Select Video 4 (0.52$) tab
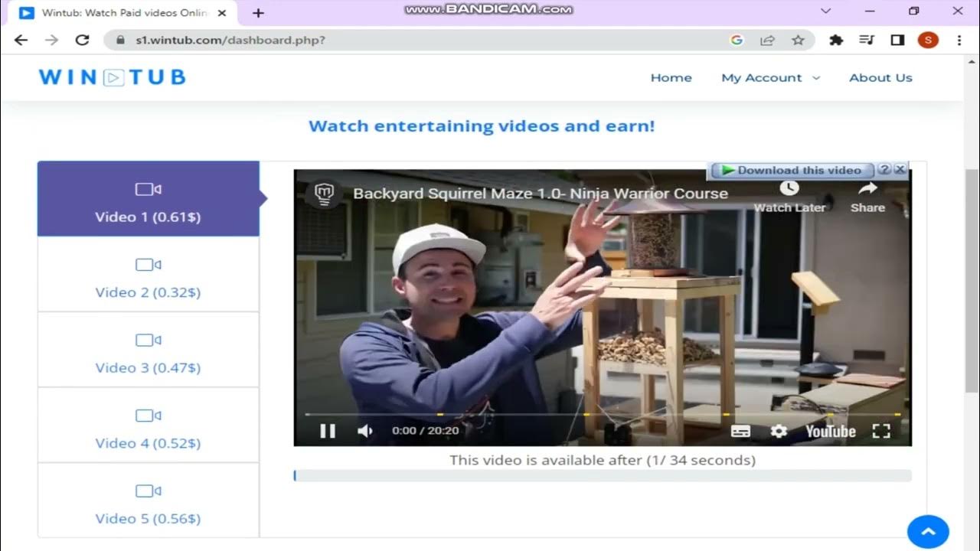 tap(149, 425)
